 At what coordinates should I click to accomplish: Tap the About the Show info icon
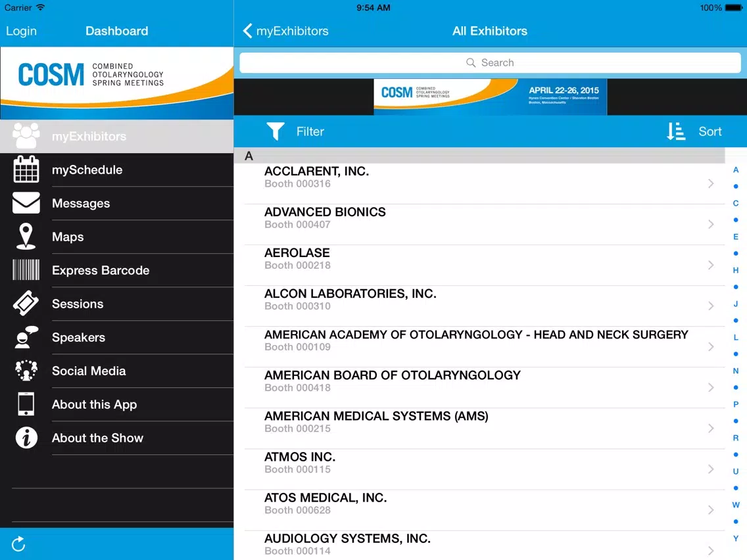[x=26, y=438]
